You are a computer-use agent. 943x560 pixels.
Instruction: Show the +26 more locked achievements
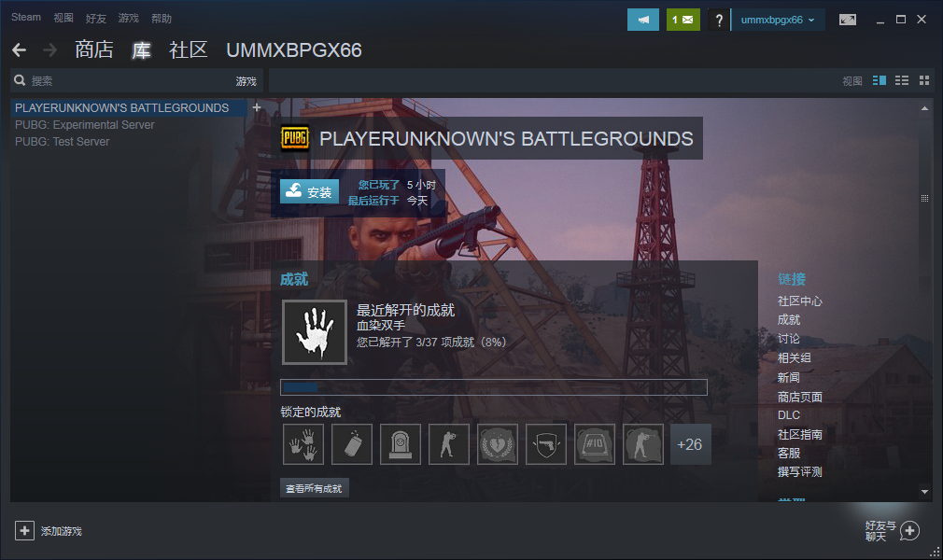690,444
